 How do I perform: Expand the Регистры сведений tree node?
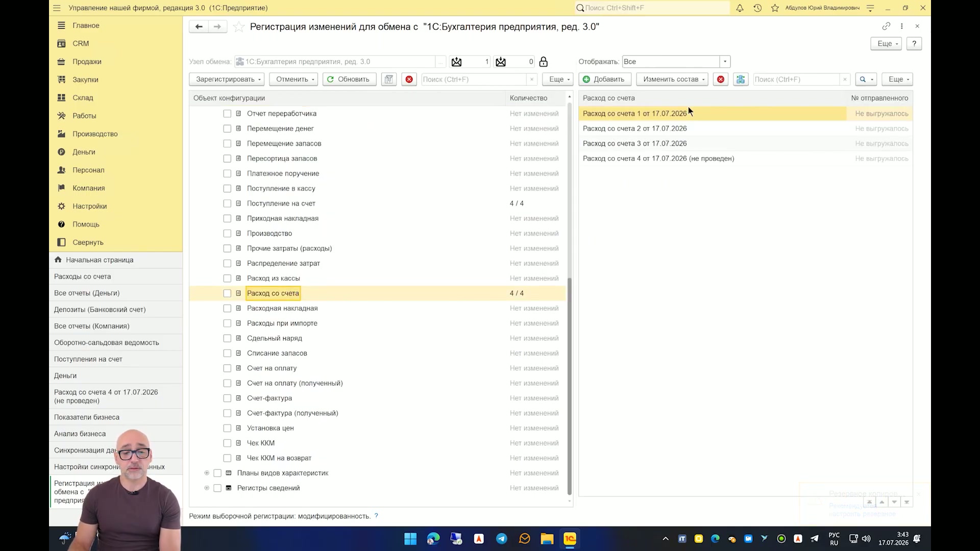pyautogui.click(x=207, y=488)
